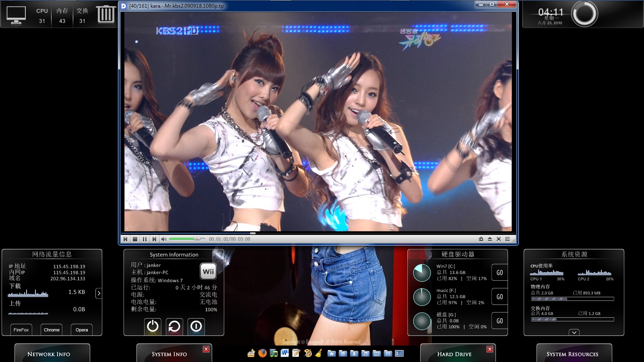Open media player film-music dock icon

[x=274, y=353]
